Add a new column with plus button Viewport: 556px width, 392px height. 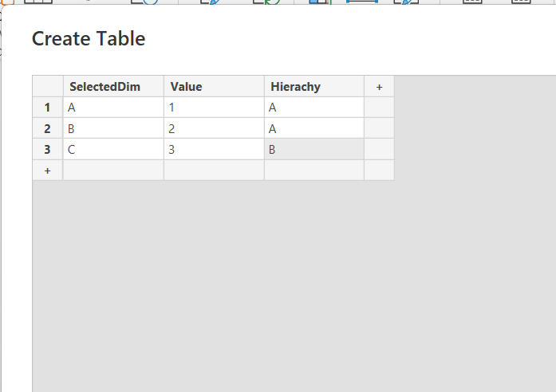point(379,86)
